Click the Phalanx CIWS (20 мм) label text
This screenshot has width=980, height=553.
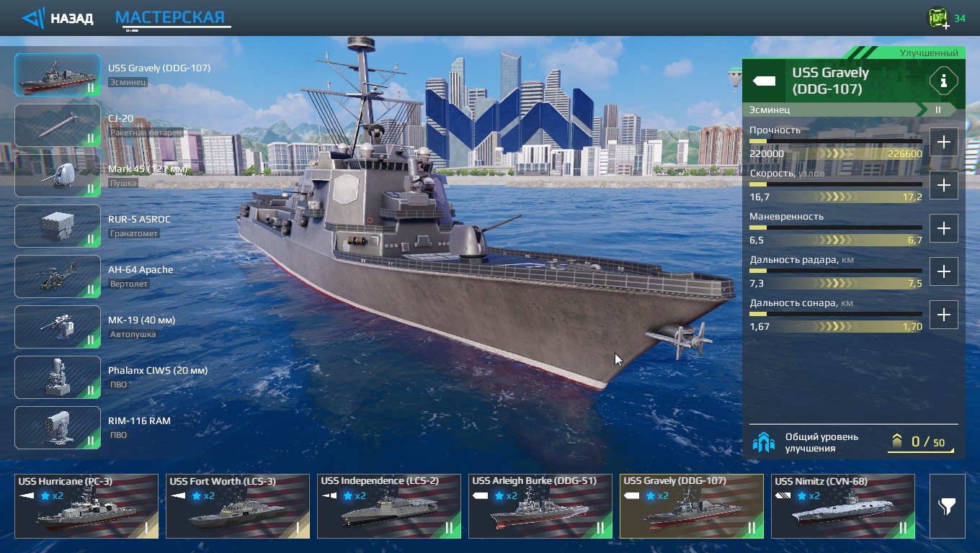158,371
